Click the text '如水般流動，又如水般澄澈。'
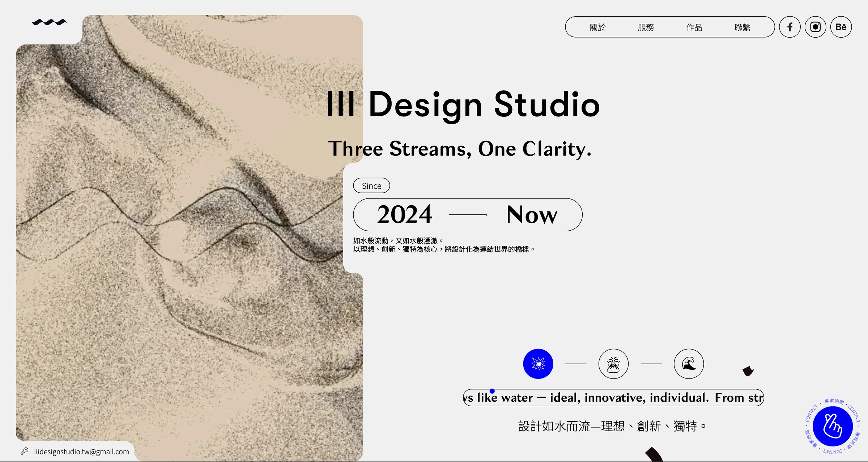Screen dimensions: 868x462 point(398,241)
